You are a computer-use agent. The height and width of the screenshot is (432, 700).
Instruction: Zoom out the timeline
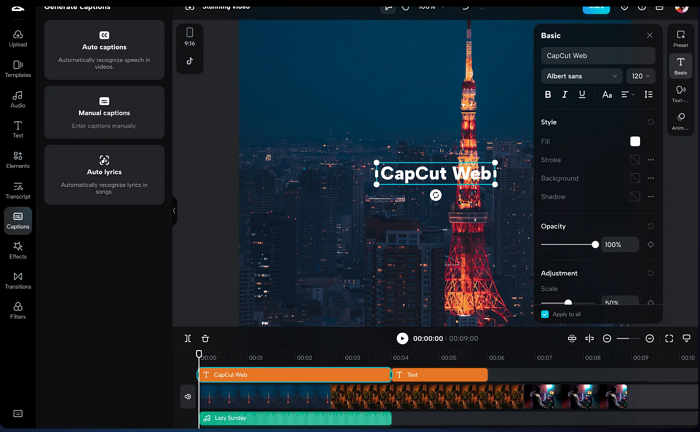607,339
